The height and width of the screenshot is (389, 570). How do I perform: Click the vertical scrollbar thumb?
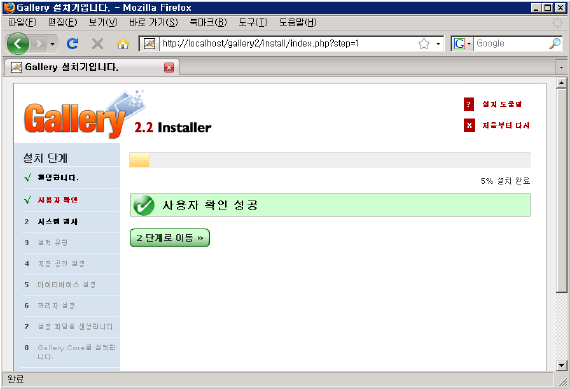point(562,190)
